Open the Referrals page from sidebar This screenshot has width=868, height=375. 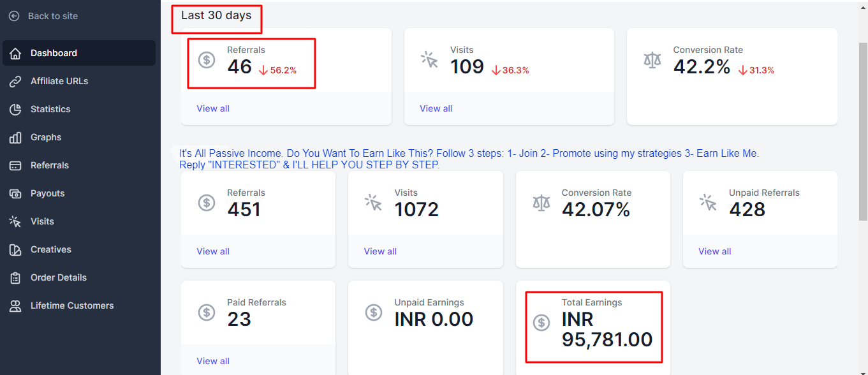(x=49, y=165)
